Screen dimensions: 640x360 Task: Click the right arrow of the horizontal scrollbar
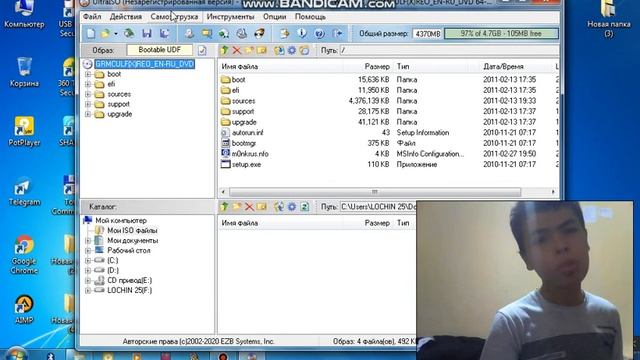[x=553, y=192]
